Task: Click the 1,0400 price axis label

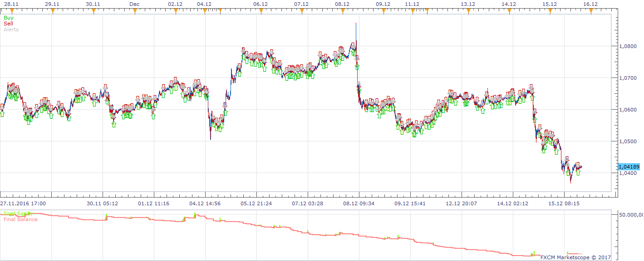Action: [x=627, y=173]
